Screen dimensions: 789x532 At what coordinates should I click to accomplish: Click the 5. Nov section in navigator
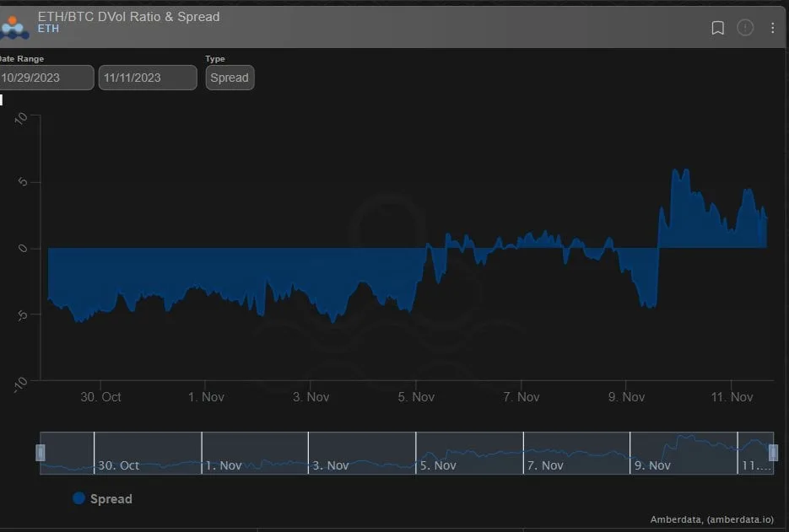coord(469,453)
